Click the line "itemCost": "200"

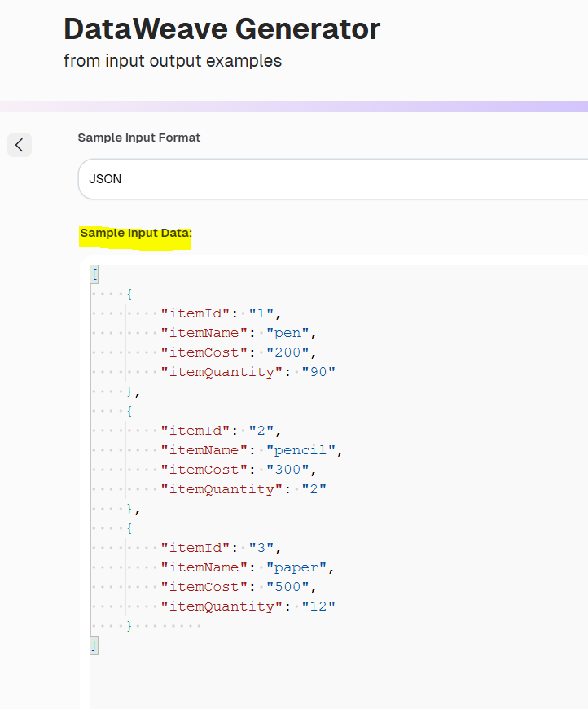click(x=239, y=352)
